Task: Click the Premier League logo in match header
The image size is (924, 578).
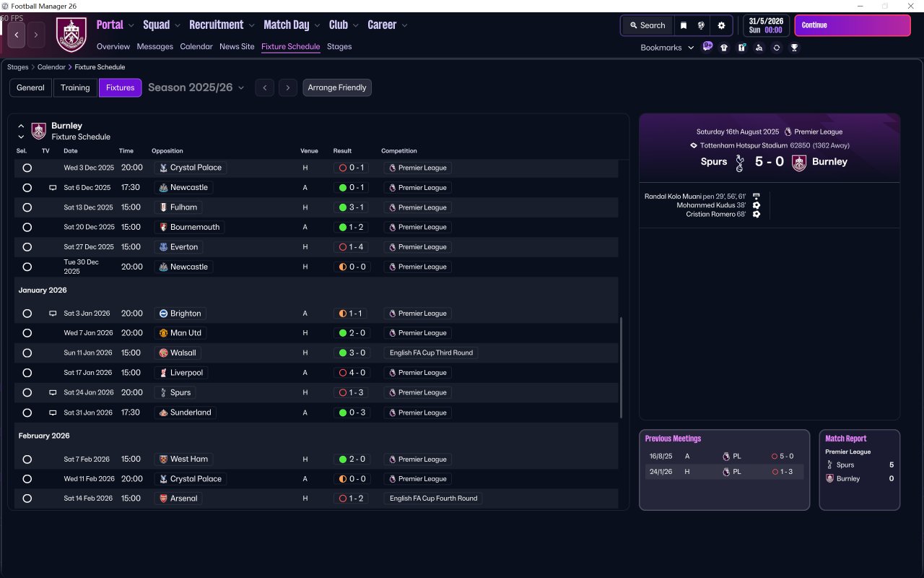Action: [788, 132]
